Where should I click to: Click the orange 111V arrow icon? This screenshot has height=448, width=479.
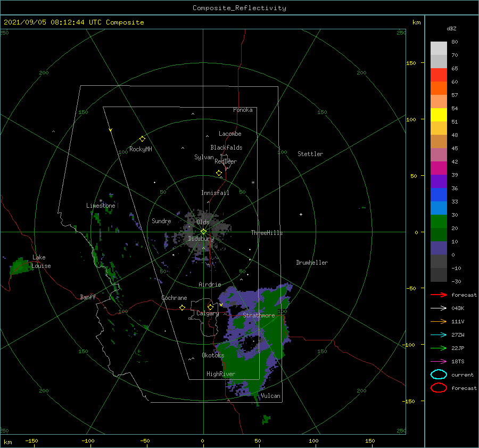pos(439,321)
